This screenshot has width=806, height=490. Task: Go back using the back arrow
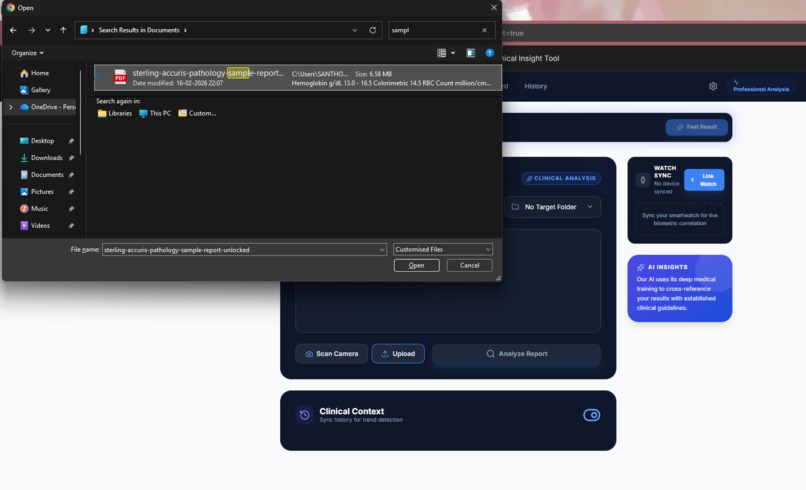click(13, 30)
